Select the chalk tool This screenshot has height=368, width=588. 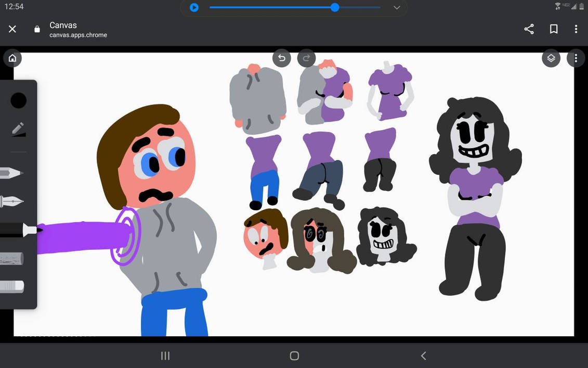[x=11, y=258]
